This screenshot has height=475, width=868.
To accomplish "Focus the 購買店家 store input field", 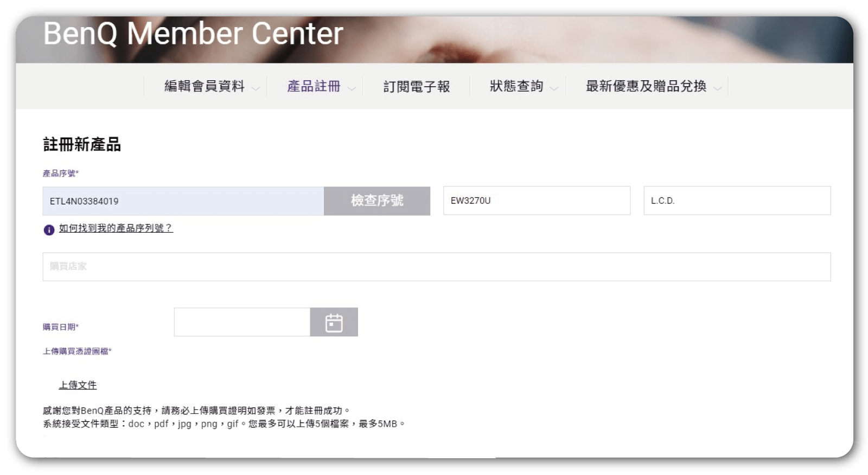I will click(x=437, y=267).
